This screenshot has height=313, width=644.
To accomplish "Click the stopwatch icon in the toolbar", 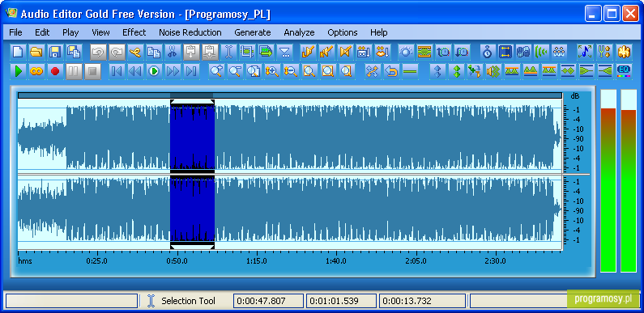I will [x=488, y=52].
